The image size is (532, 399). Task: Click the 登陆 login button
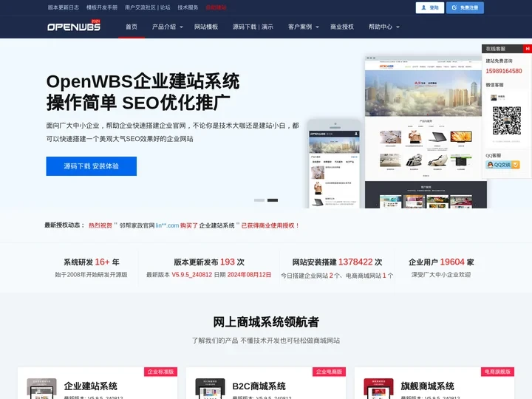[x=430, y=8]
